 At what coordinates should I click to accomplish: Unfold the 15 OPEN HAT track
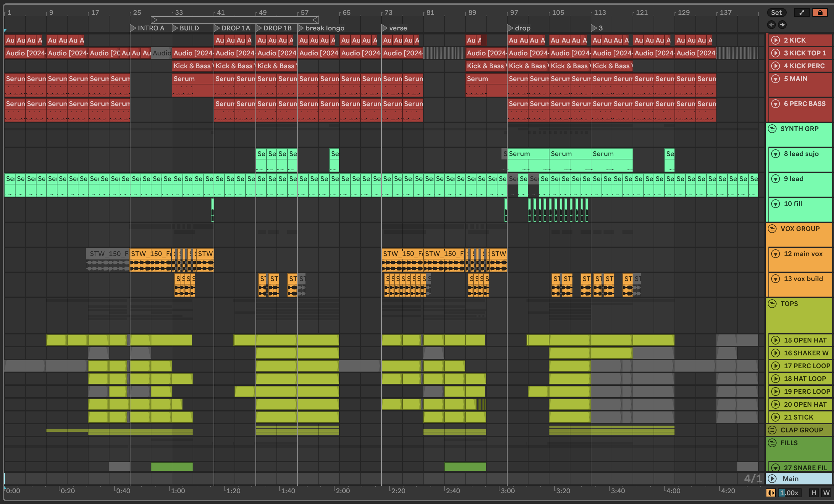775,340
